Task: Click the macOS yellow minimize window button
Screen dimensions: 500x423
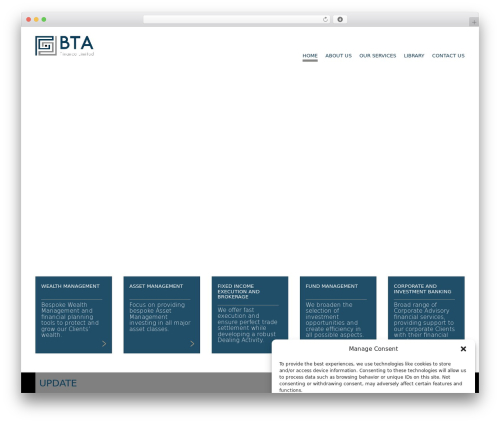Action: pos(36,19)
